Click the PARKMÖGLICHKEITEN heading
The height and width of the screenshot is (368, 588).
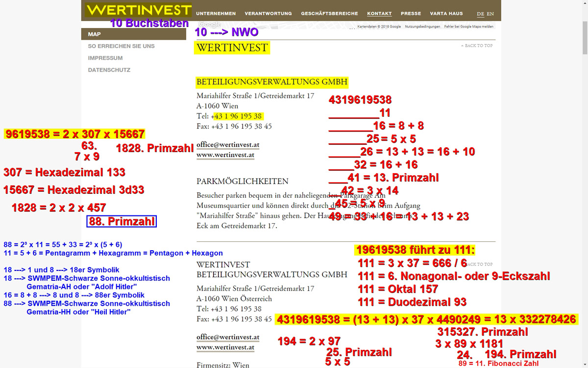pyautogui.click(x=243, y=181)
